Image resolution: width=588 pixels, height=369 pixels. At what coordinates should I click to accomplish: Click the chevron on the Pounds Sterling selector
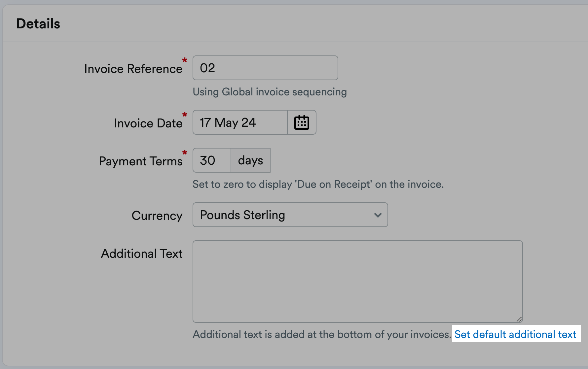378,215
